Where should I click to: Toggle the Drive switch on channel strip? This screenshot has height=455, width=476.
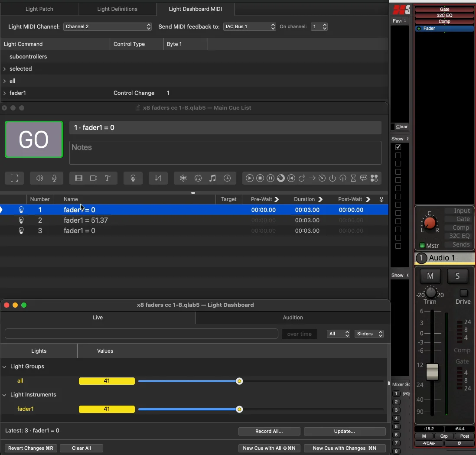click(463, 293)
